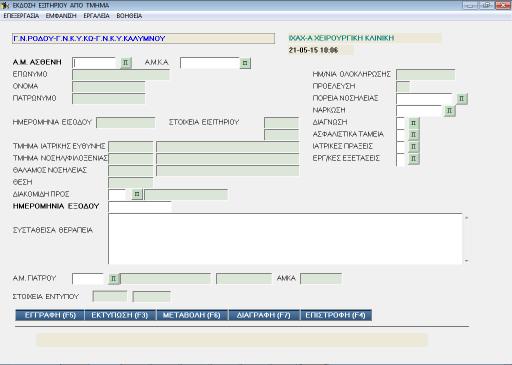Click the ΘΕΣΗ field
Screen dimensions: 512x365
(x=131, y=182)
